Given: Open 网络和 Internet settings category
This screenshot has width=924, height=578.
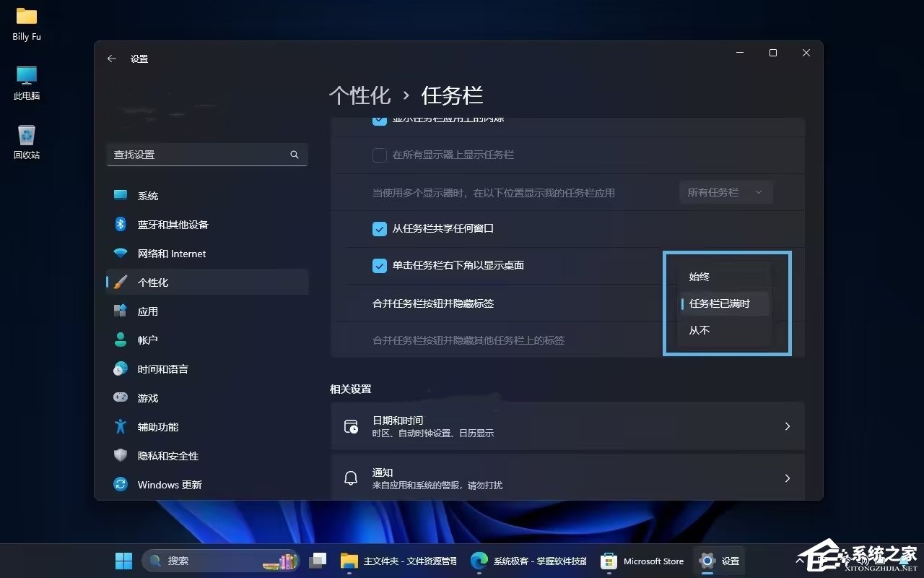Looking at the screenshot, I should [x=207, y=254].
